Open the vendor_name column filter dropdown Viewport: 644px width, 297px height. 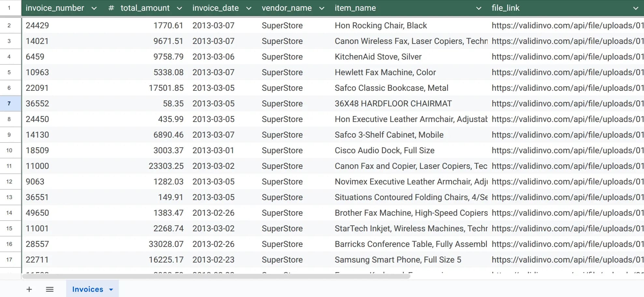point(322,8)
